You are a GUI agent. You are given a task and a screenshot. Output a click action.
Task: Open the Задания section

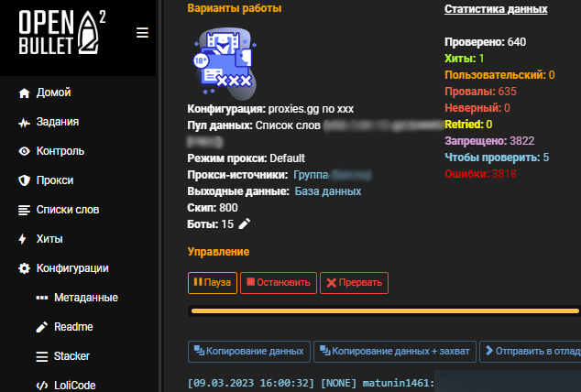coord(58,122)
